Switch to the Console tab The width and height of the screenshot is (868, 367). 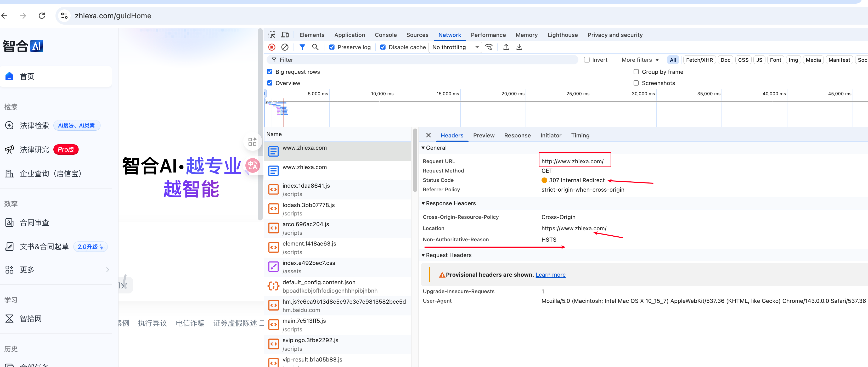(386, 35)
